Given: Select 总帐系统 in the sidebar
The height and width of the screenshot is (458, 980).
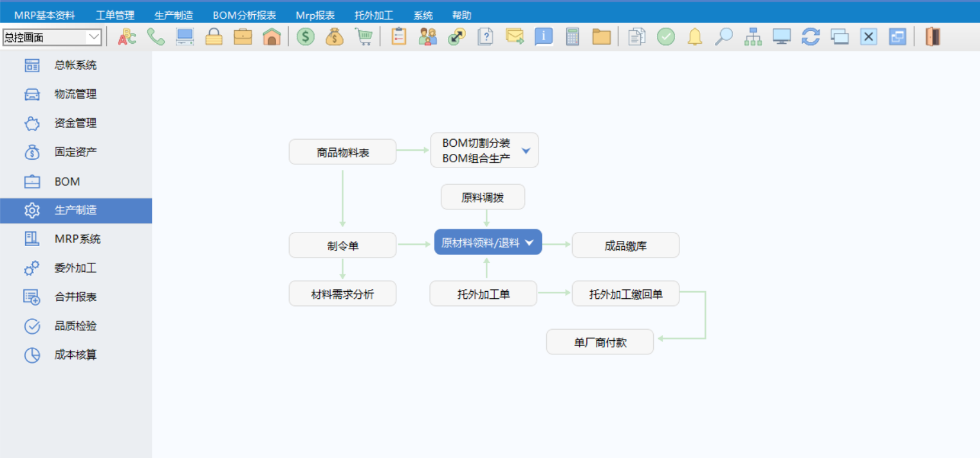Looking at the screenshot, I should click(76, 65).
